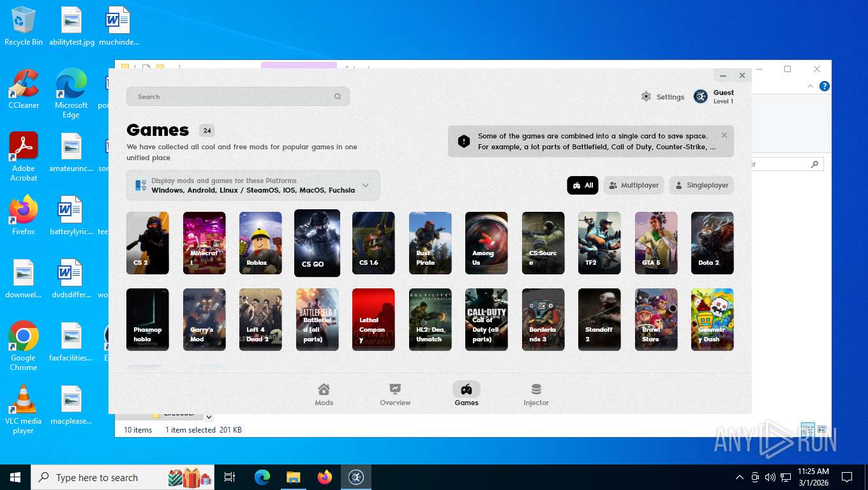The image size is (868, 490).
Task: Open the Among Us game card
Action: click(486, 243)
